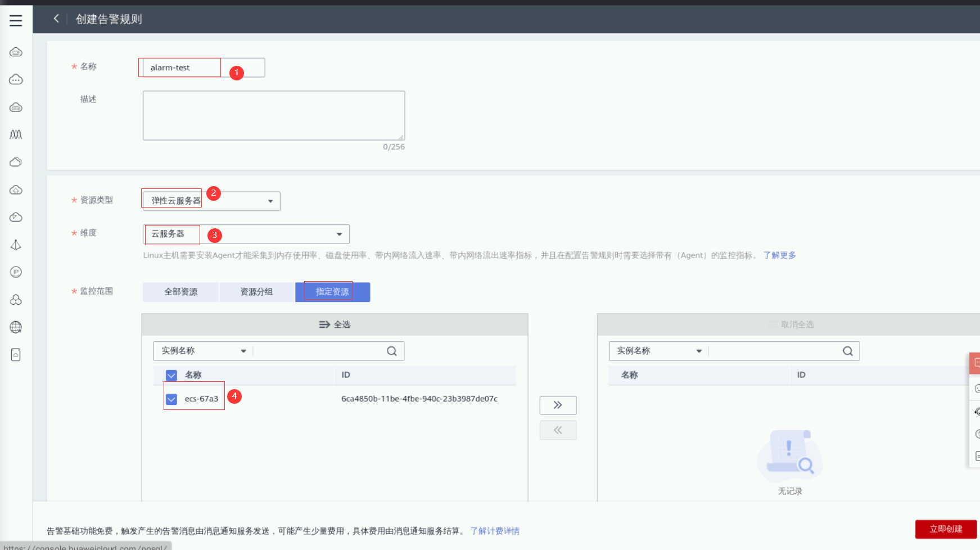
Task: Expand the 维度 dropdown showing 云服务器
Action: (246, 234)
